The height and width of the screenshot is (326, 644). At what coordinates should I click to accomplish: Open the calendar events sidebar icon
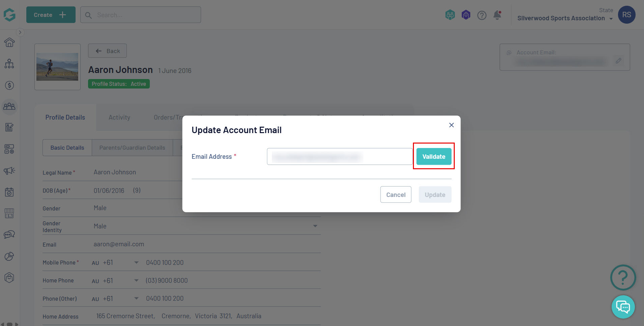(x=9, y=192)
